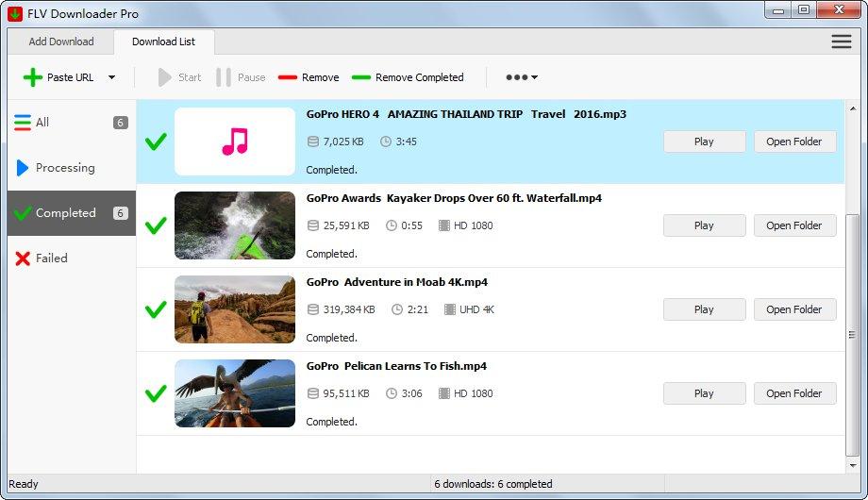Click title GoPro HERO 4 AMAZING THAILAND TRIP
The height and width of the screenshot is (500, 868).
(x=466, y=114)
